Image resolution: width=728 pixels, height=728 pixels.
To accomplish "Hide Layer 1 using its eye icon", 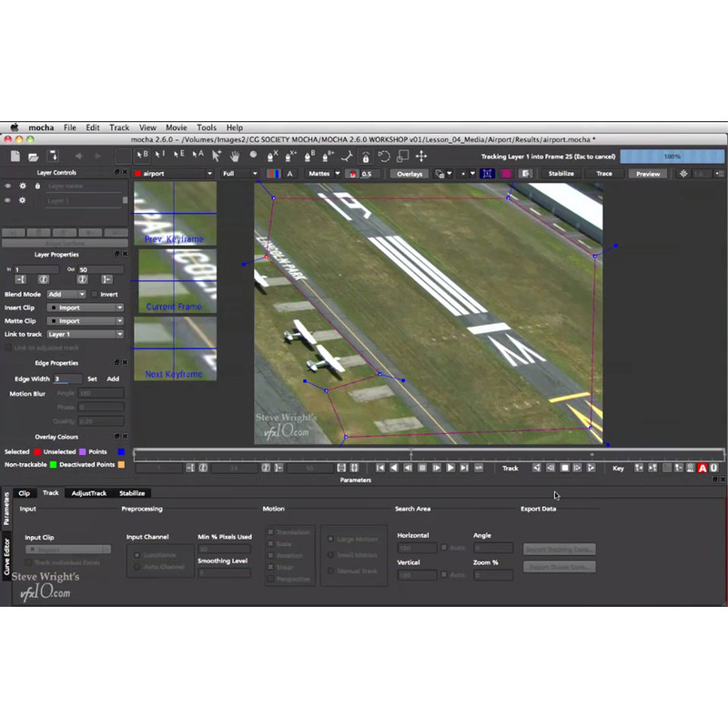I will pos(8,200).
